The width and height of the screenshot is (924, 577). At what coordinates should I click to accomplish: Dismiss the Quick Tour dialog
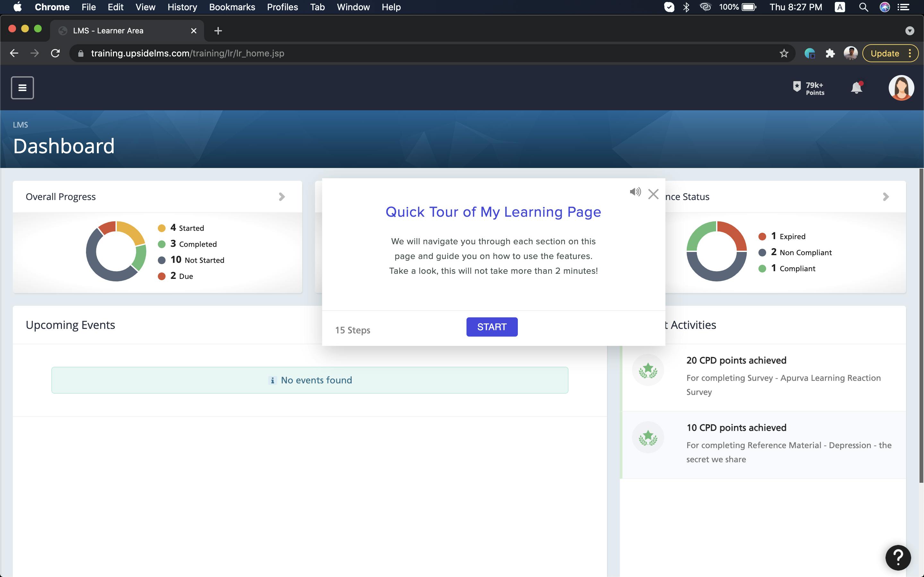click(x=653, y=194)
